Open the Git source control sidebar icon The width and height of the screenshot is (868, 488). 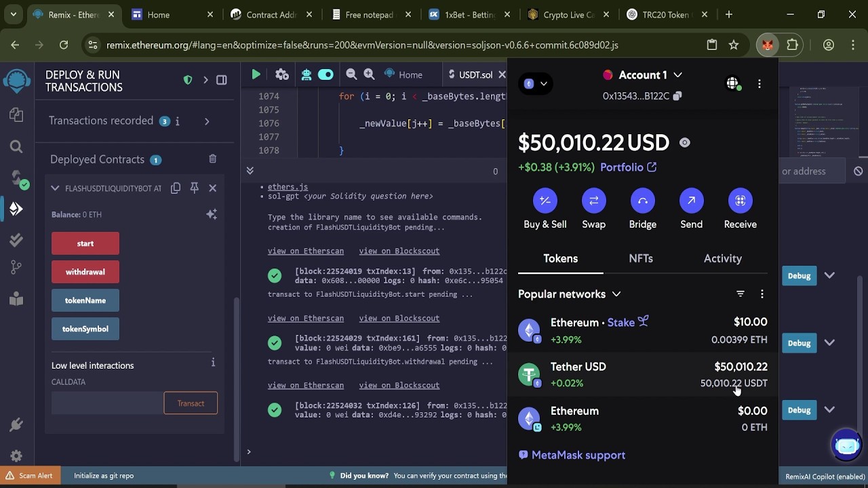pos(16,268)
